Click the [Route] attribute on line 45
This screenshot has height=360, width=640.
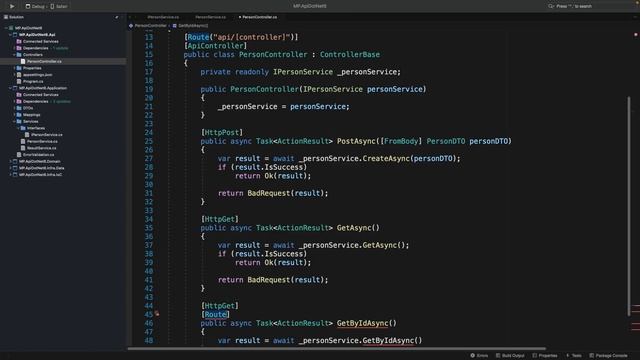click(x=215, y=314)
